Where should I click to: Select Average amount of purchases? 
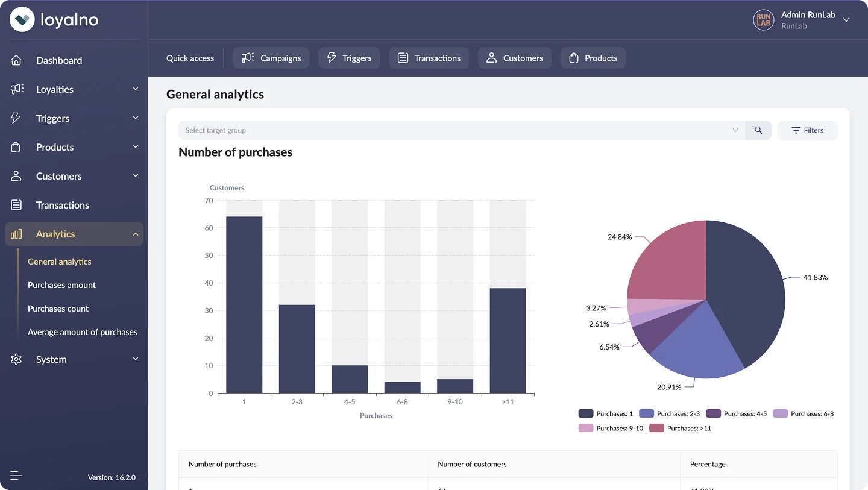83,332
